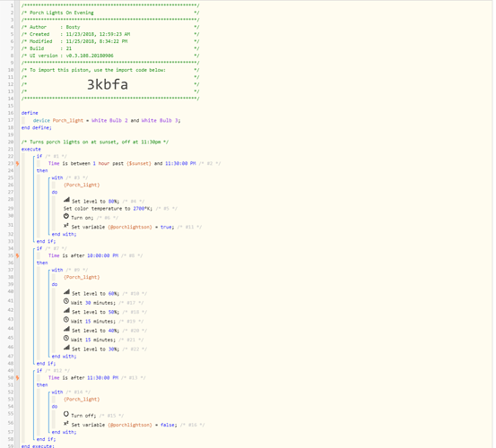Select the execute keyword on line 21
Image resolution: width=496 pixels, height=448 pixels.
click(x=31, y=149)
